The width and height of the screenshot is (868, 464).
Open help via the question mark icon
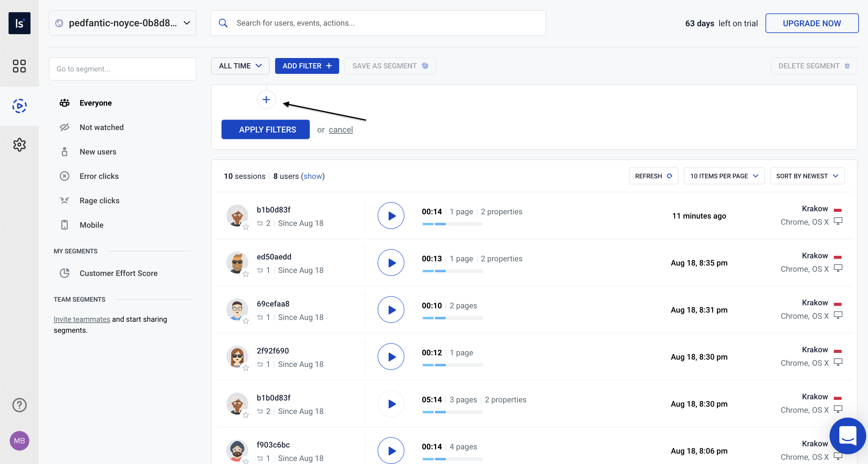[19, 405]
